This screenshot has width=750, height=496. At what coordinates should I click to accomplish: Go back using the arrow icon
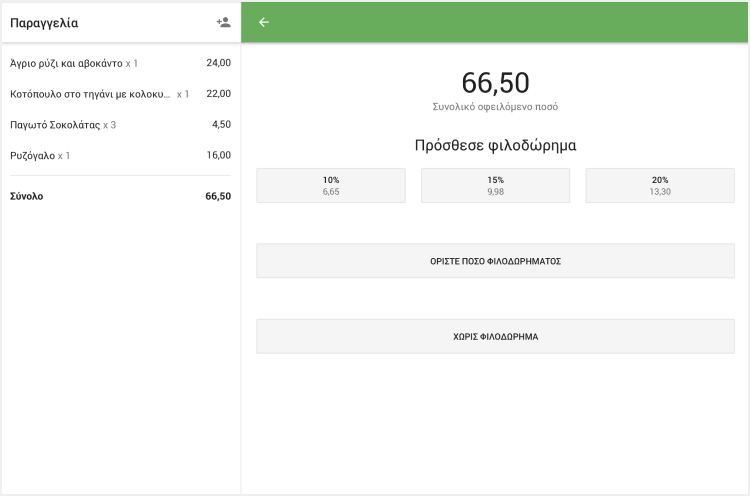click(x=264, y=22)
